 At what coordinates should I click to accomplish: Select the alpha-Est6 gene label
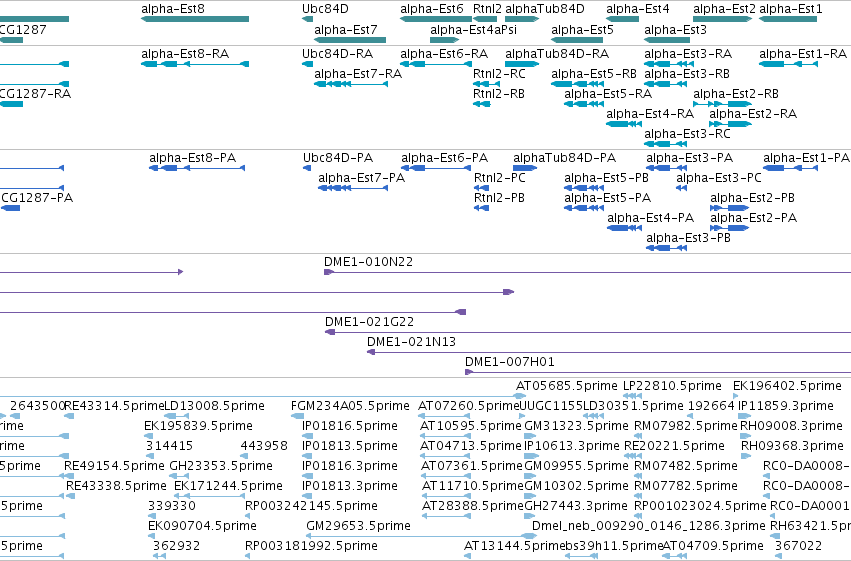coord(431,9)
